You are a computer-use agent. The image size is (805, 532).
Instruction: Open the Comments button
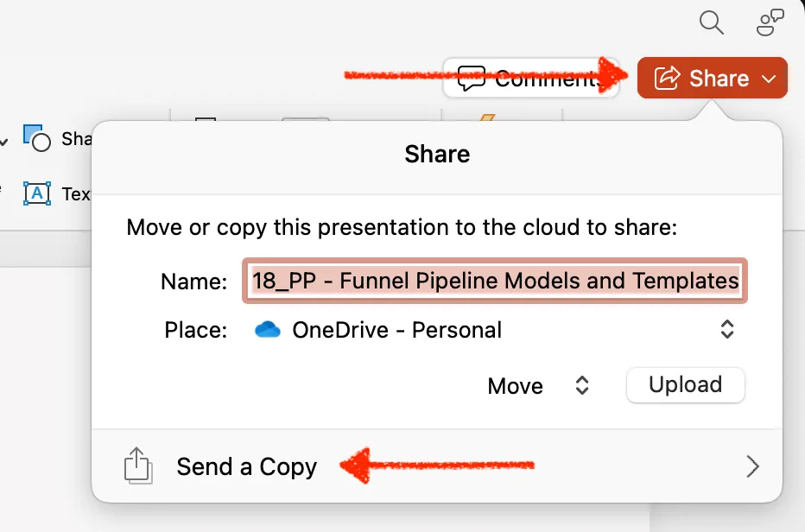coord(531,79)
